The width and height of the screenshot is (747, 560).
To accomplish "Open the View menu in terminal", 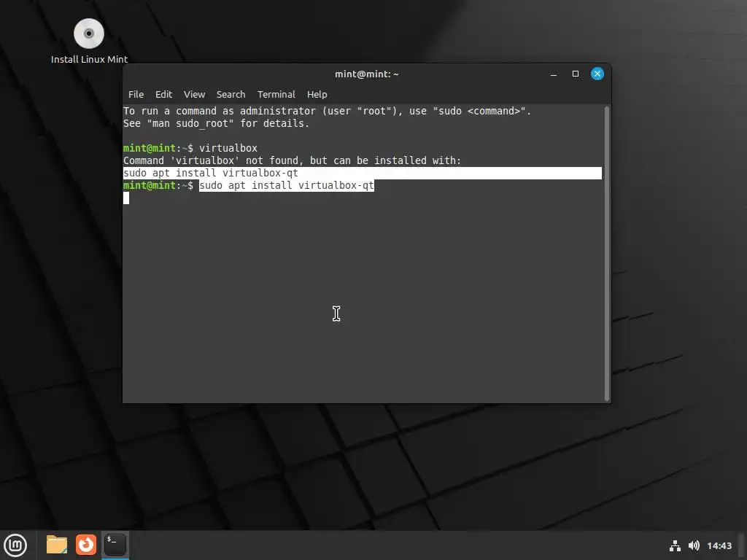I will 194,94.
